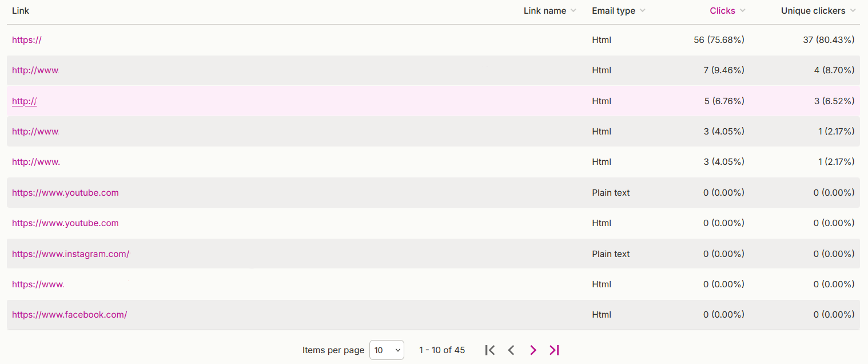
Task: Select the 5 (6.76%) clicks cell
Action: (724, 101)
